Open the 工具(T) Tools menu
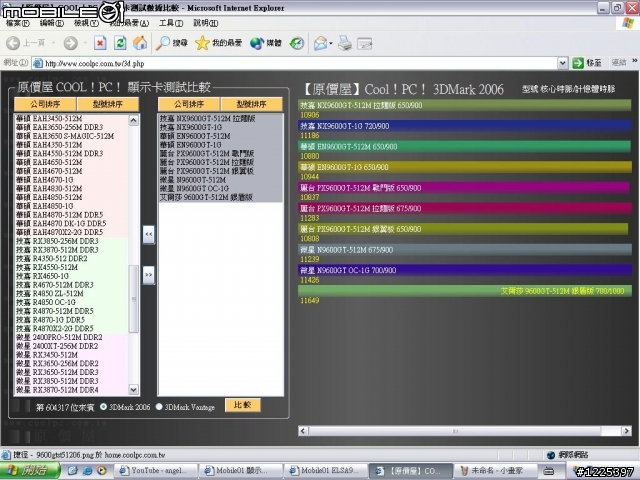 (171, 23)
